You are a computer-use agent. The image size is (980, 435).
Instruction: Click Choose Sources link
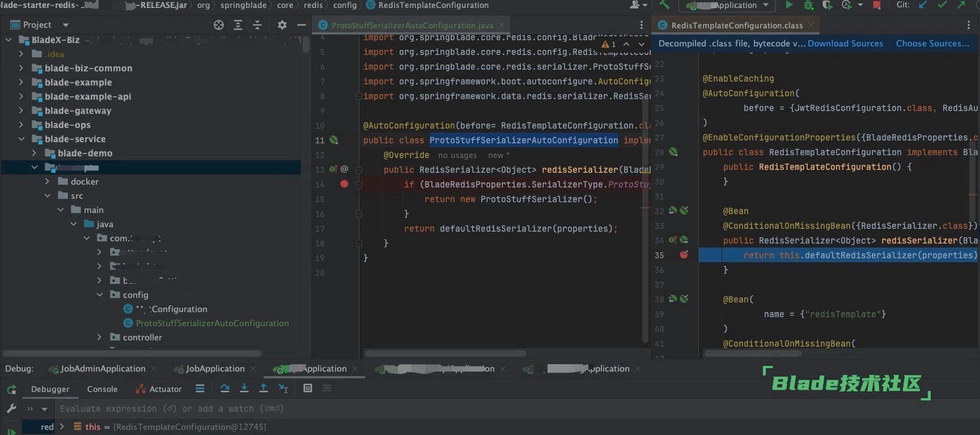tap(932, 44)
